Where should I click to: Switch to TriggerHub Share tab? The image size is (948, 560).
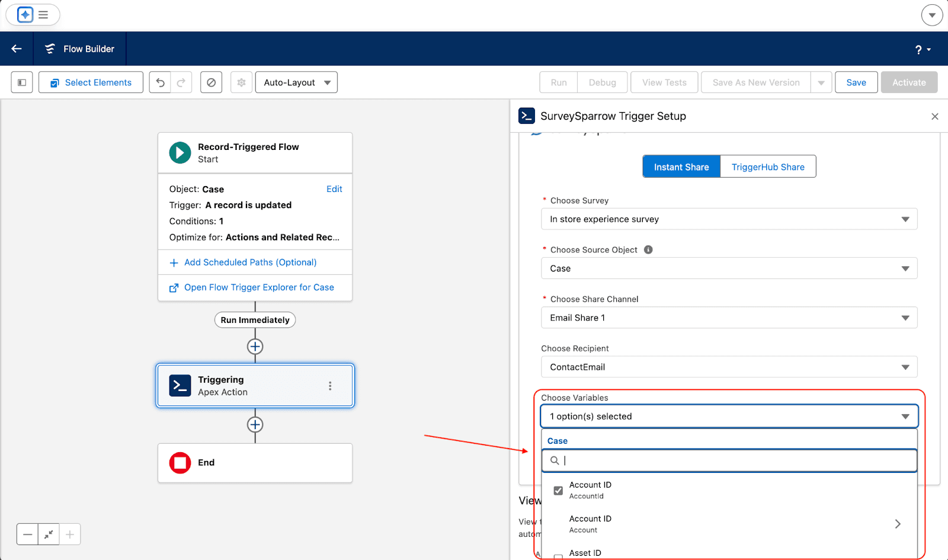pos(768,167)
